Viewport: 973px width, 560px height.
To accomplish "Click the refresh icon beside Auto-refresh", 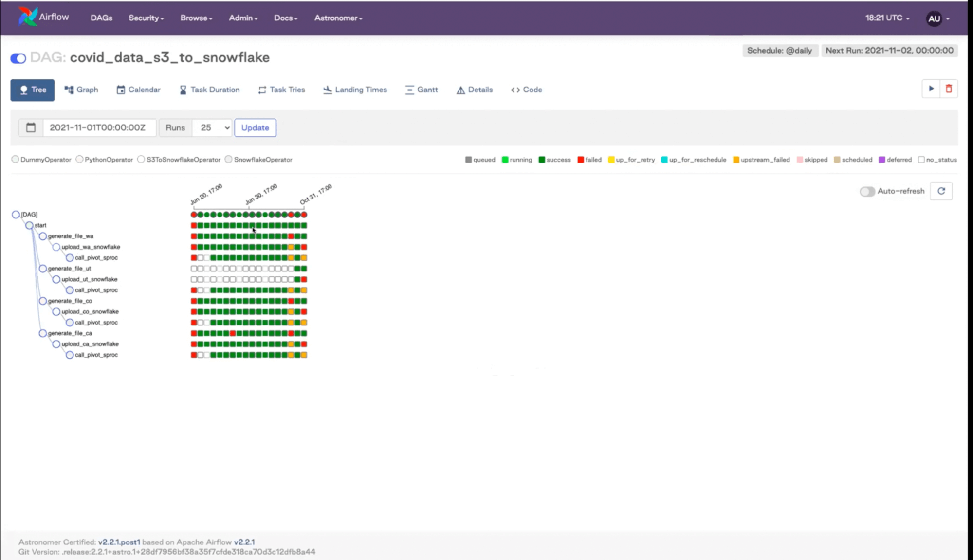I will coord(941,191).
